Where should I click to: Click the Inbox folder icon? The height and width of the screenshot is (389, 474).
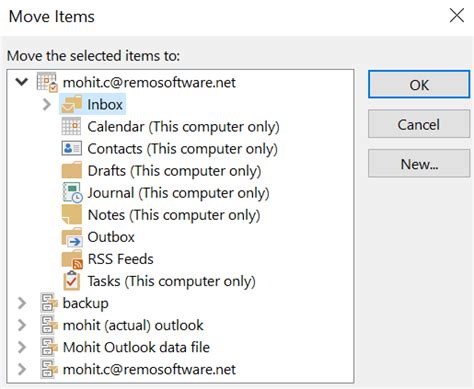[72, 104]
